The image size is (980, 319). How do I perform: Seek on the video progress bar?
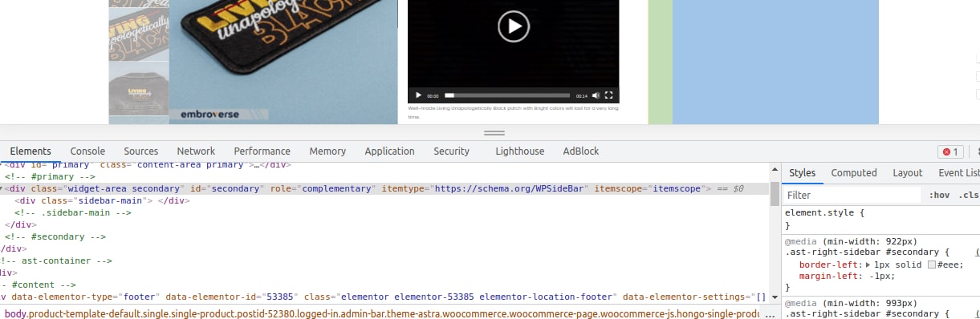pos(507,95)
